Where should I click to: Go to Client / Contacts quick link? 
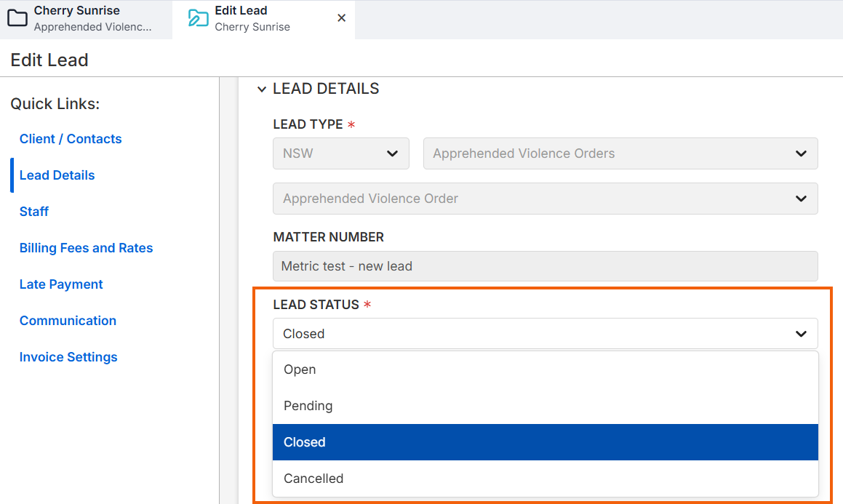click(x=71, y=139)
